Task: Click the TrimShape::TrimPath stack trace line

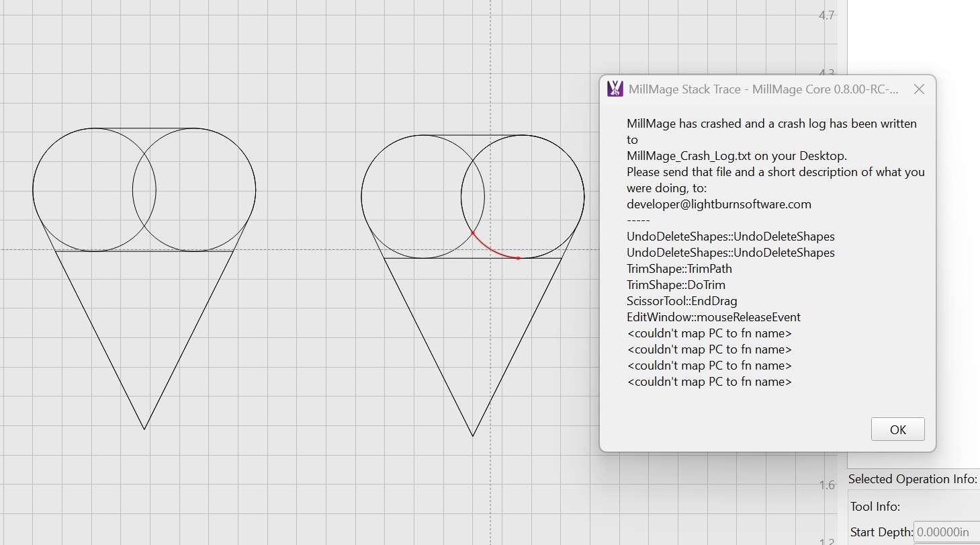Action: point(679,269)
